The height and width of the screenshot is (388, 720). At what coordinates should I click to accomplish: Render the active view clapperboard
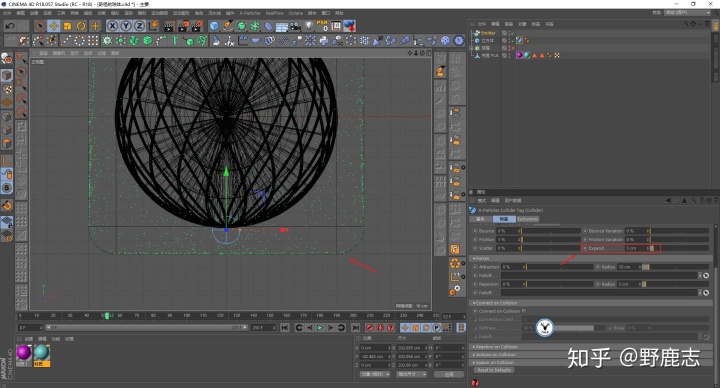[x=169, y=26]
